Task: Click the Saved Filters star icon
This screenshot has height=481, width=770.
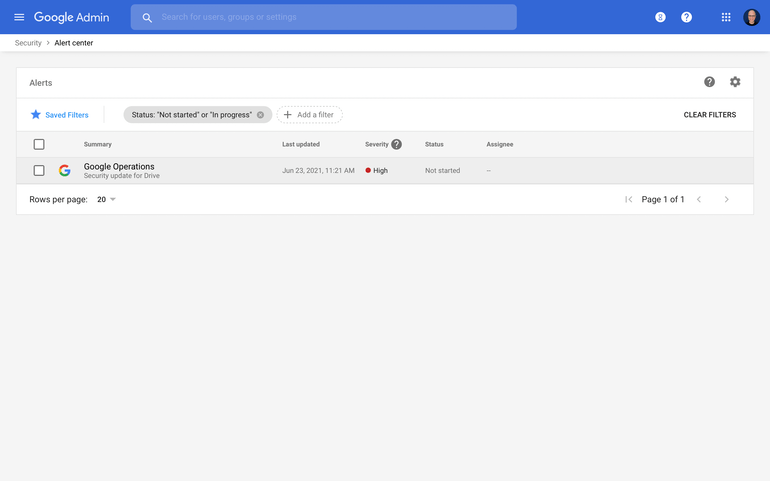Action: [x=35, y=114]
